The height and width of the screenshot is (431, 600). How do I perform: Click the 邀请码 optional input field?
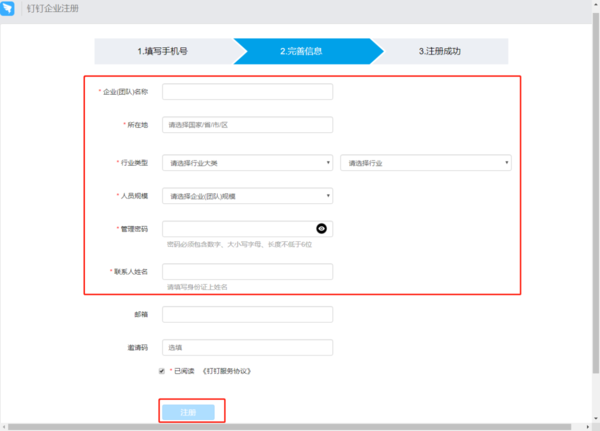(x=248, y=348)
